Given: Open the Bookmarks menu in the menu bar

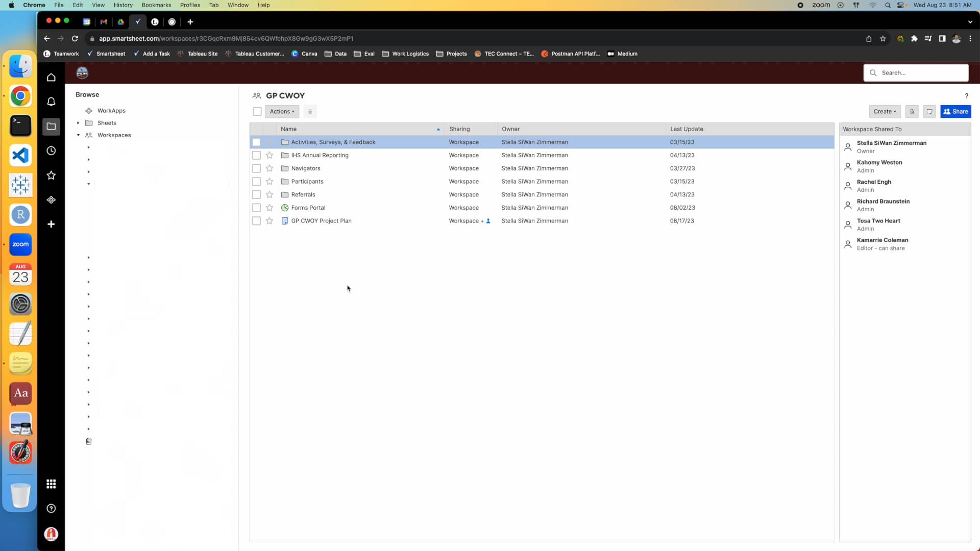Looking at the screenshot, I should pyautogui.click(x=156, y=5).
